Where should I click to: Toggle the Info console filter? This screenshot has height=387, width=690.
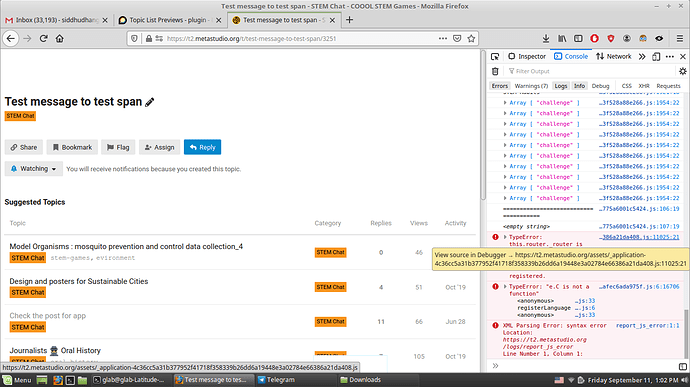coord(580,86)
